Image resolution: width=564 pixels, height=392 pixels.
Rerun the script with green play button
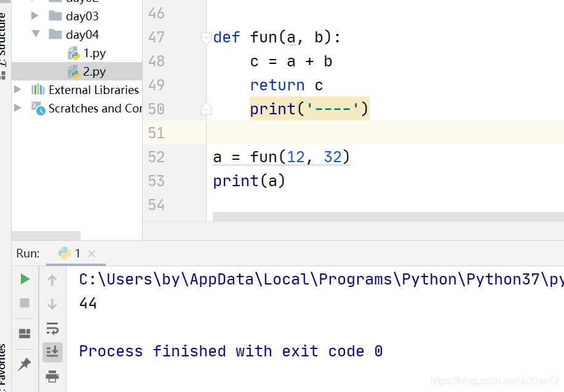(x=25, y=279)
